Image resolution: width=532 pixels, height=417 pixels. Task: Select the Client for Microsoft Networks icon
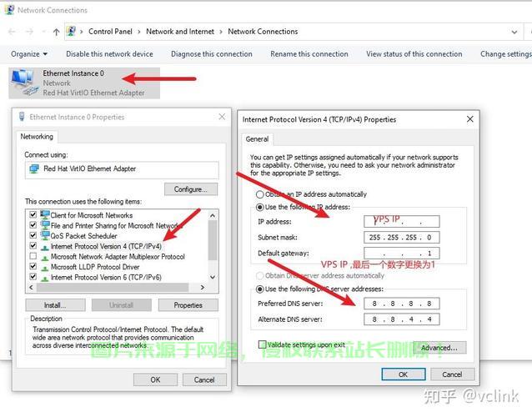(45, 215)
